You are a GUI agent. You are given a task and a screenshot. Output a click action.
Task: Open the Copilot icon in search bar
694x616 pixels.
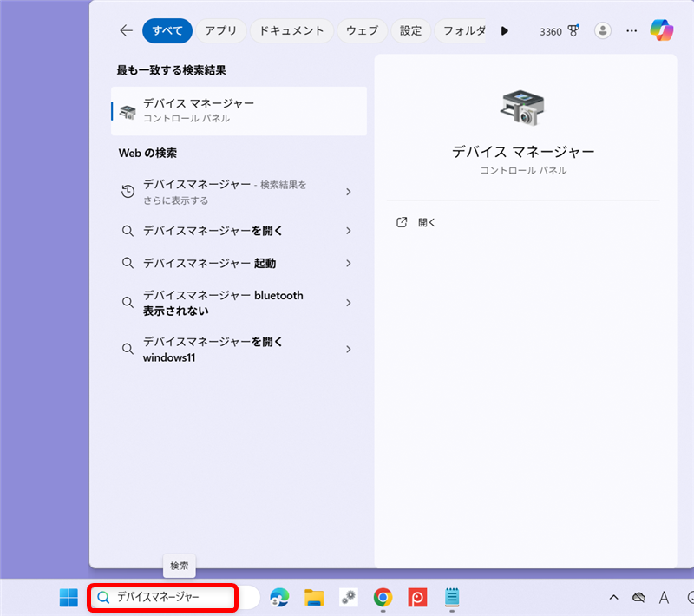click(x=662, y=31)
